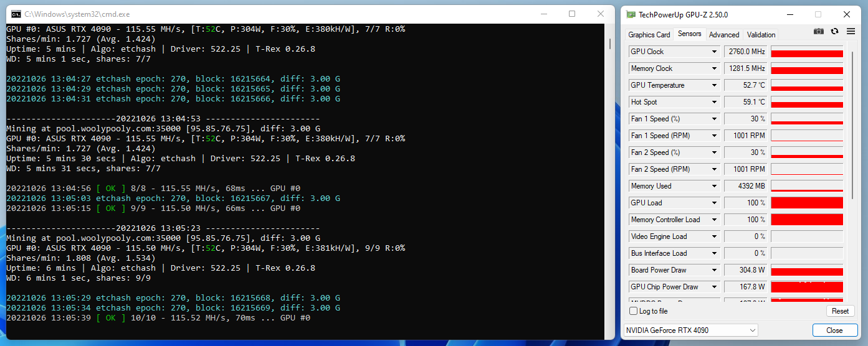Image resolution: width=868 pixels, height=346 pixels.
Task: Click the cmd line with block 16215669
Action: tap(173, 308)
